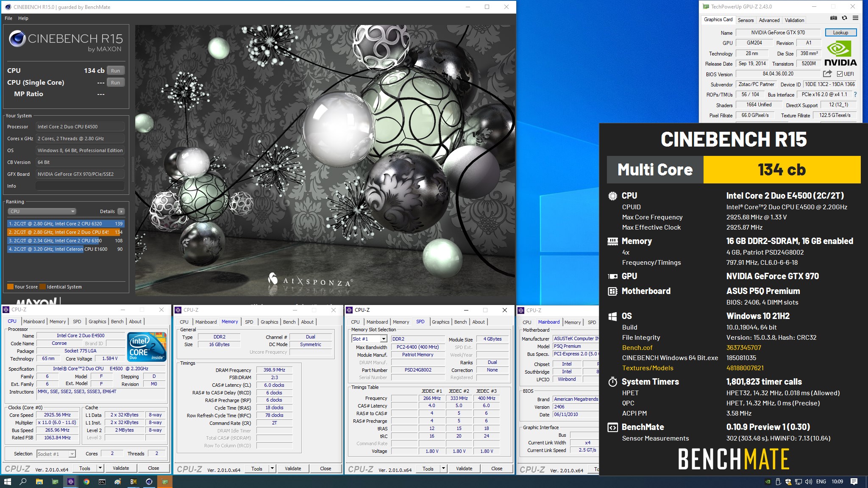Open the volume speaker tray icon
Screen dimensions: 868x488
click(x=809, y=482)
